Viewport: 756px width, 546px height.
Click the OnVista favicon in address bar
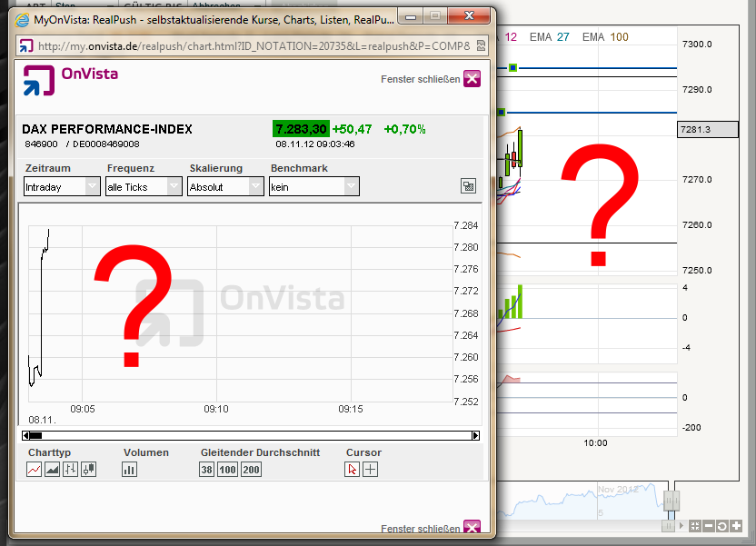point(26,45)
